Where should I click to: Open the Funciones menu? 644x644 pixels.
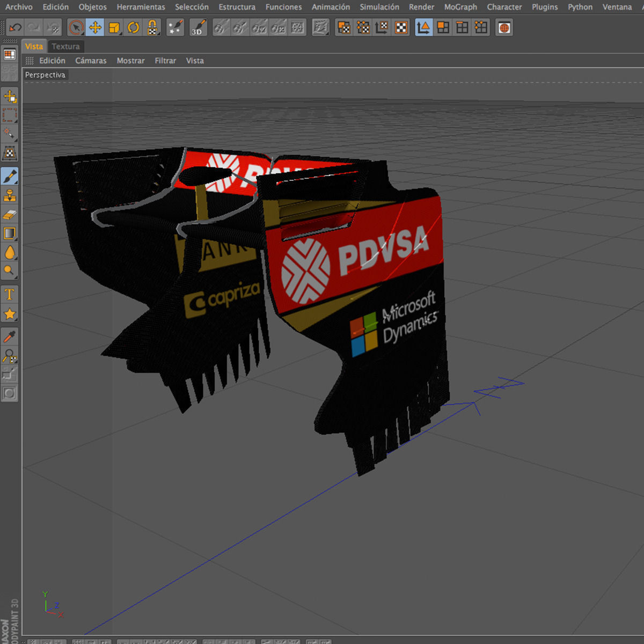pyautogui.click(x=284, y=7)
